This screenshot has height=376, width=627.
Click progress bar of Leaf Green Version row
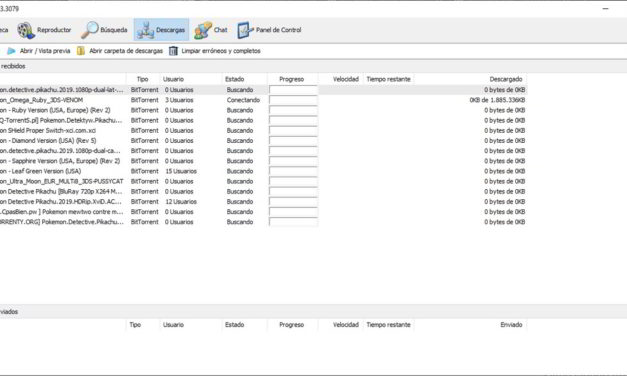(293, 171)
